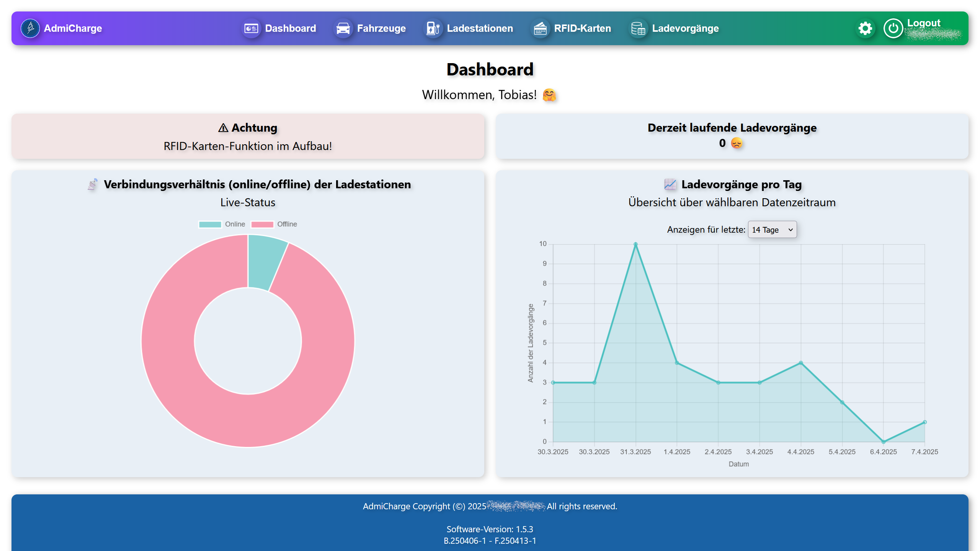Click the Ladestationen charging station icon
This screenshot has width=980, height=551.
click(433, 28)
